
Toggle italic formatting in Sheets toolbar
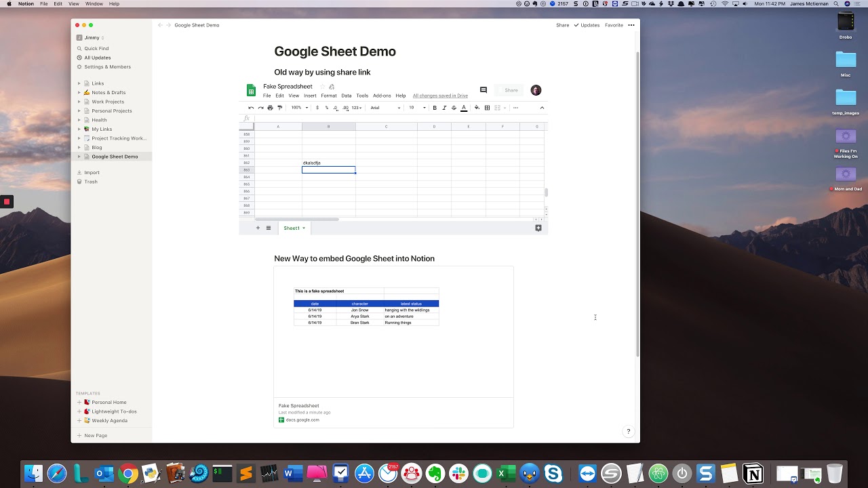point(444,108)
